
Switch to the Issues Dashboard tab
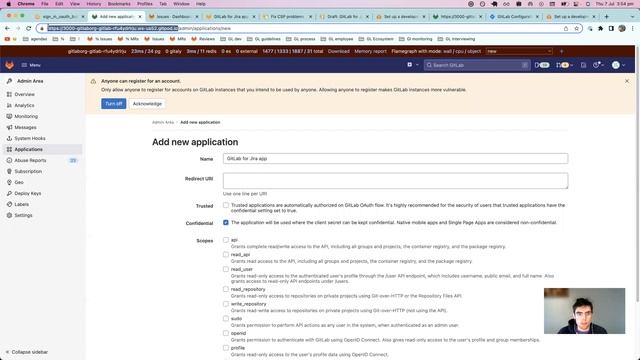(174, 16)
